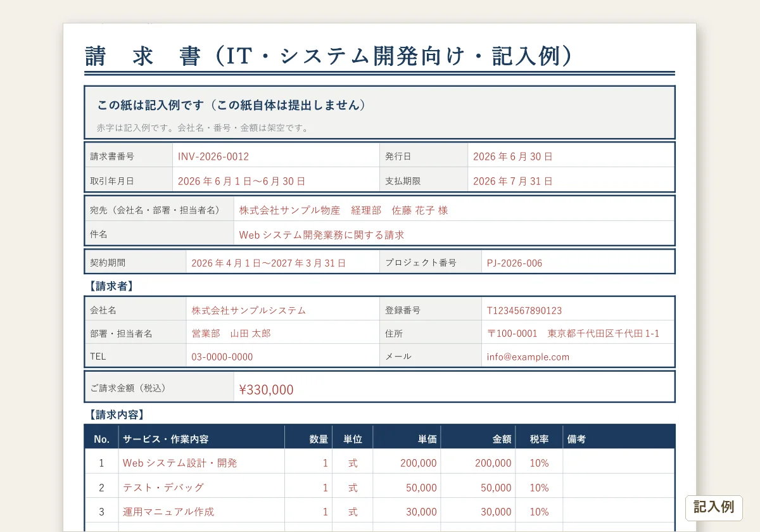Select project number PJ-2026-006
This screenshot has height=532, width=760.
click(515, 263)
